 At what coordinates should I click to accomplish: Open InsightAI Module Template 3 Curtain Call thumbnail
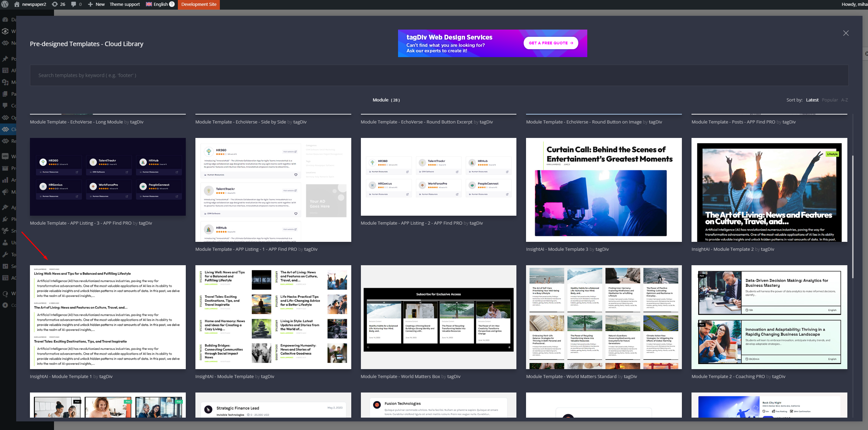604,190
